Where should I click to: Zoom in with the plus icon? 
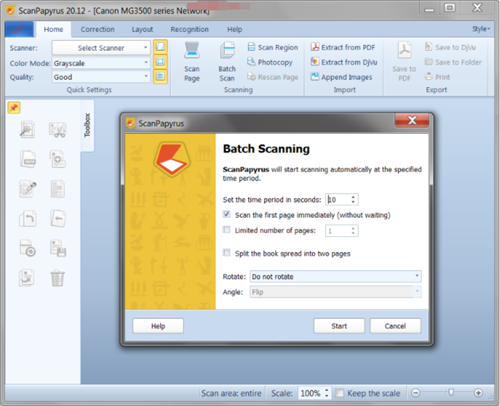click(x=478, y=393)
